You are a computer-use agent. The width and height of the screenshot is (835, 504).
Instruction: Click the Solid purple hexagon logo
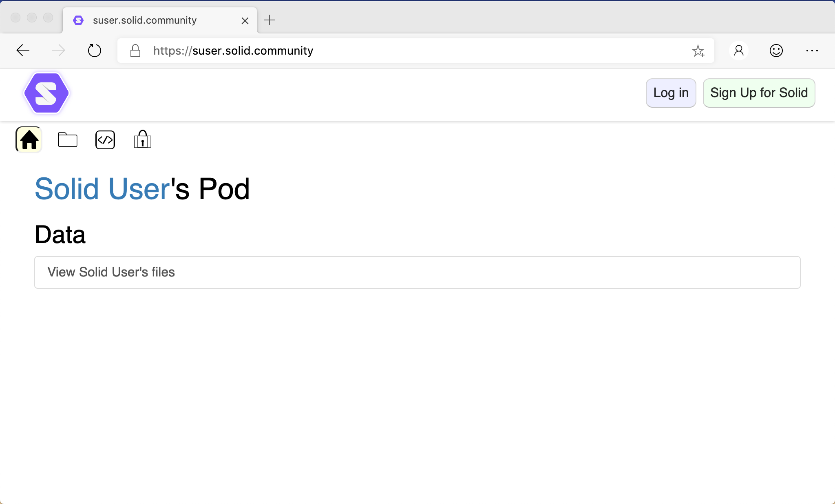[46, 93]
